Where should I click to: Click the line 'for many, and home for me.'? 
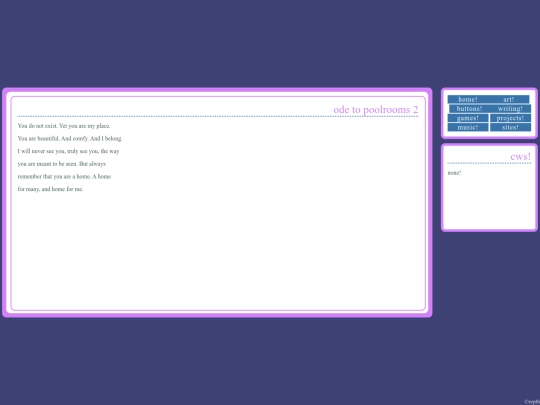50,189
